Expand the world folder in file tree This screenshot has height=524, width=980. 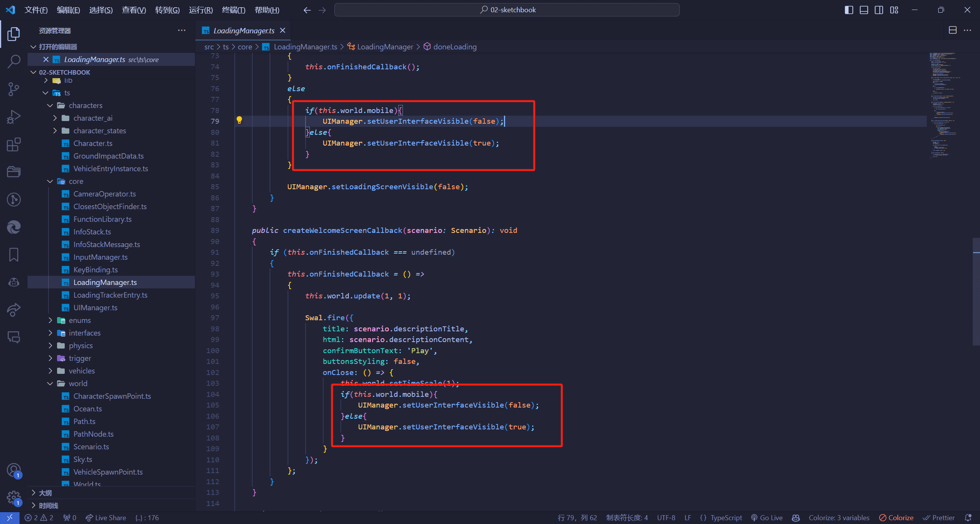tap(50, 383)
